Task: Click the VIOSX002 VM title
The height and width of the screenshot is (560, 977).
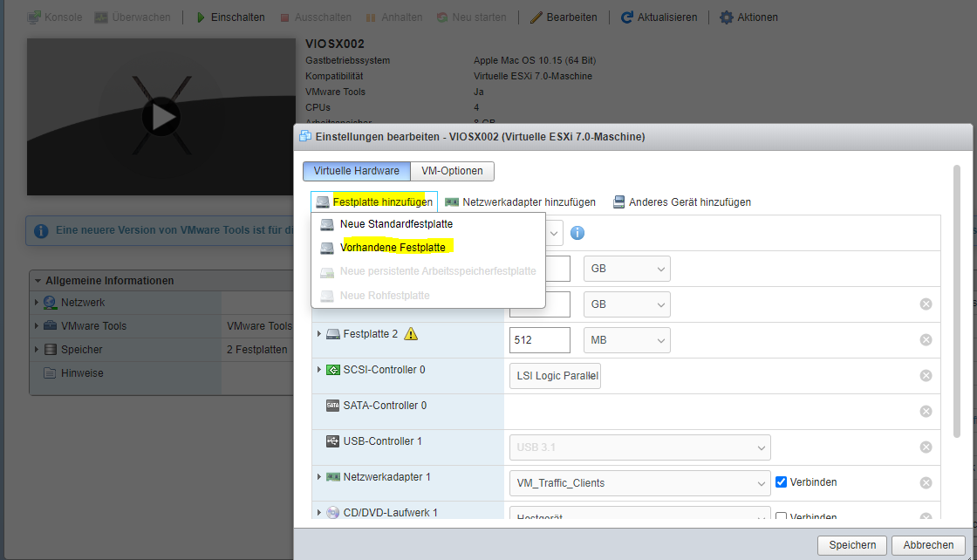Action: pyautogui.click(x=335, y=44)
